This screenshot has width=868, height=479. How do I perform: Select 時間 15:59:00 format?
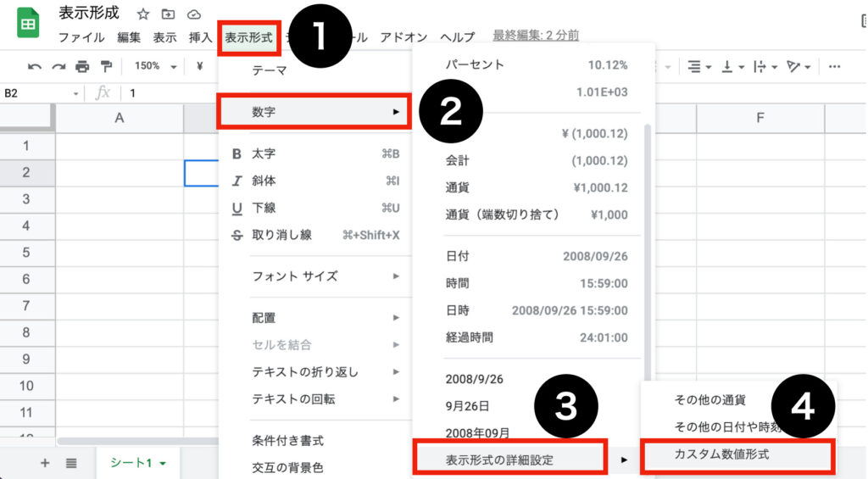point(537,283)
